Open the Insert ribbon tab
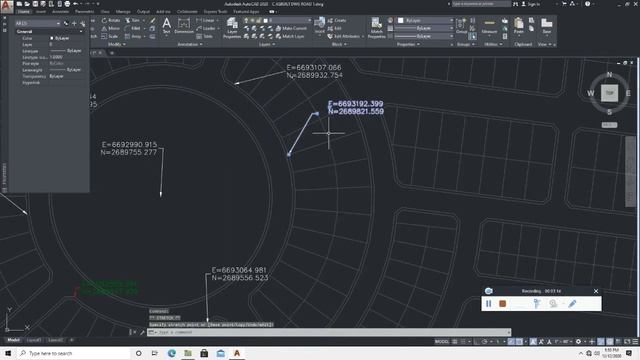This screenshot has height=360, width=640. tap(41, 12)
